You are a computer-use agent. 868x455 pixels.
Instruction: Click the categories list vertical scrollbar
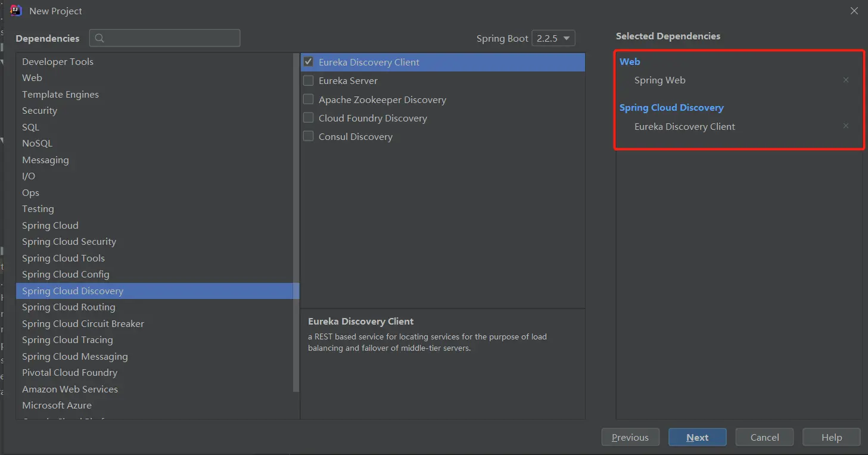click(297, 223)
